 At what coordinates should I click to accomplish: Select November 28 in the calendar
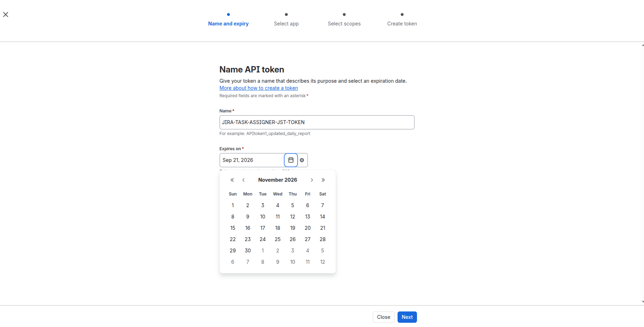coord(323,239)
